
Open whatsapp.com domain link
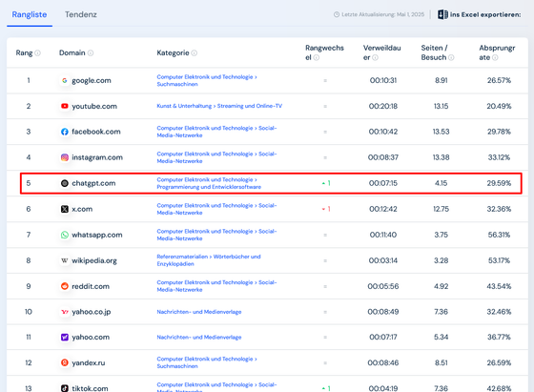point(97,235)
